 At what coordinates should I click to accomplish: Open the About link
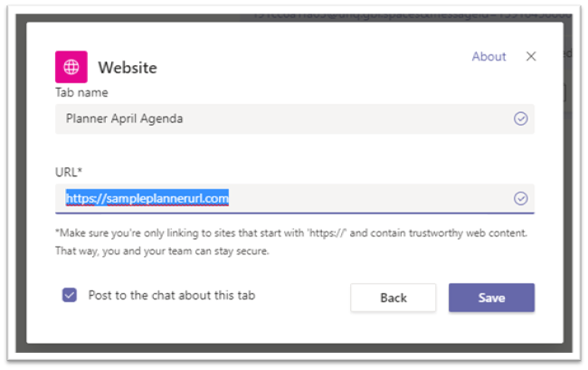pos(488,57)
